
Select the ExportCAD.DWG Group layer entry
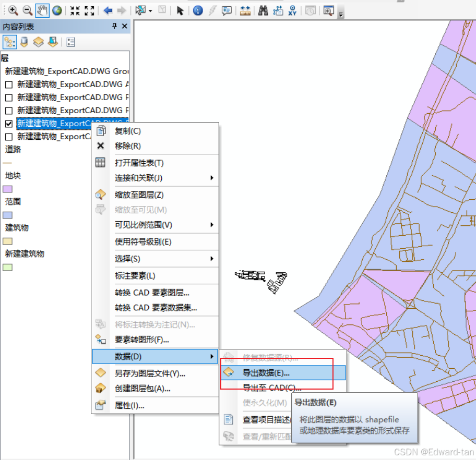[x=67, y=71]
